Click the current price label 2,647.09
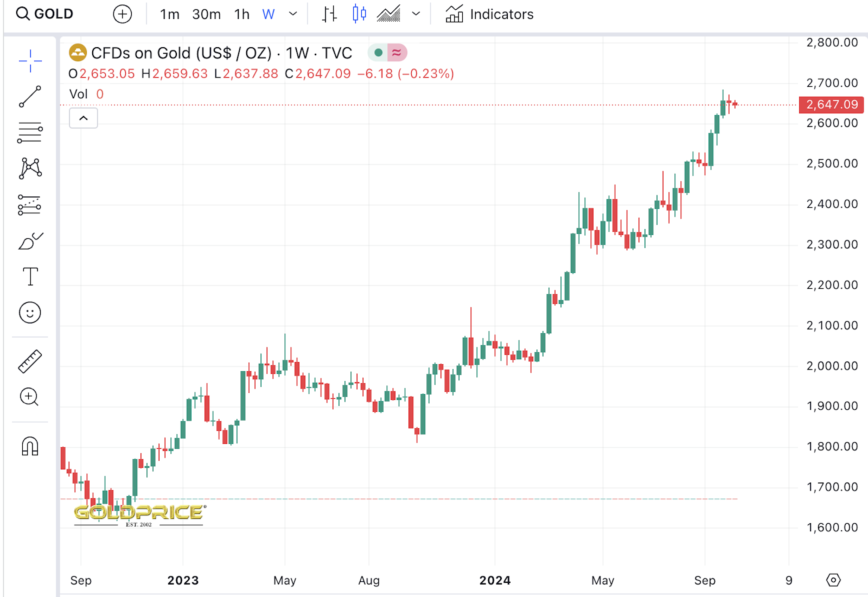Viewport: 868px width, 597px height. [832, 104]
